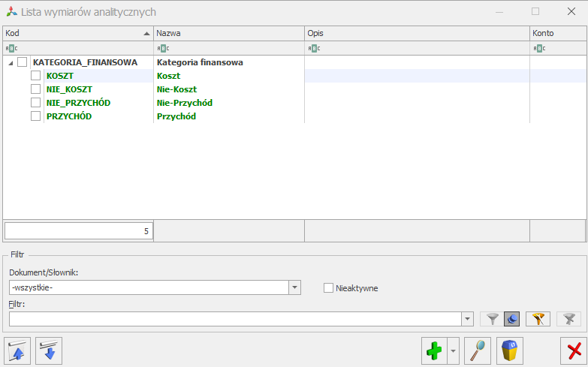The width and height of the screenshot is (588, 367).
Task: Maximize the Lista wymiarów analitycznych window
Action: [x=535, y=11]
